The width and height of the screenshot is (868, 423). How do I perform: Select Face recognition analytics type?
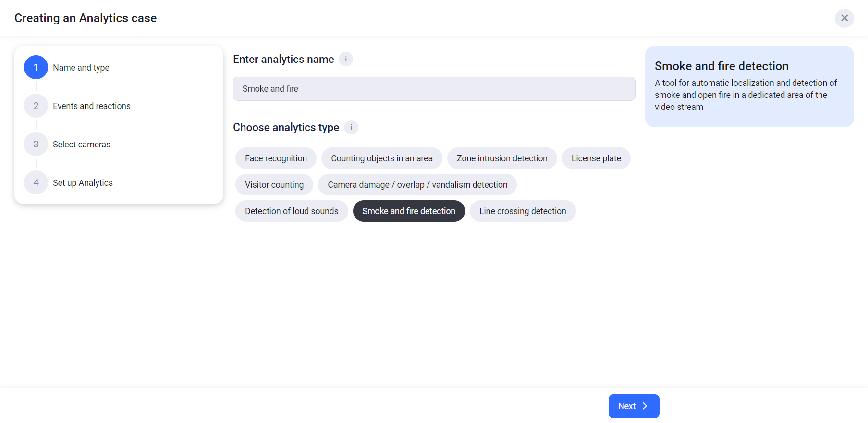276,158
